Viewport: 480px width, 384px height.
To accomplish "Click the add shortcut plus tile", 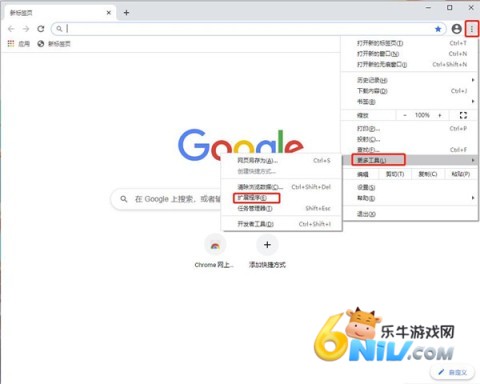I will click(x=267, y=245).
